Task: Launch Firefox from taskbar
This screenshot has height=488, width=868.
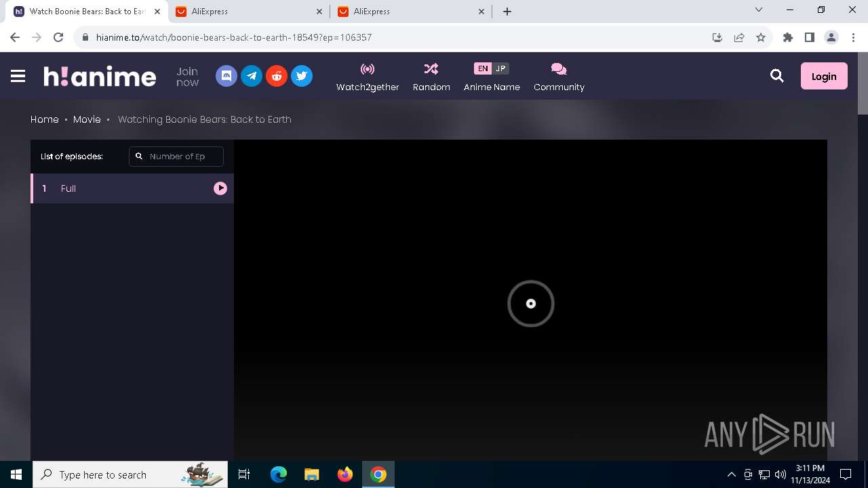Action: point(345,474)
